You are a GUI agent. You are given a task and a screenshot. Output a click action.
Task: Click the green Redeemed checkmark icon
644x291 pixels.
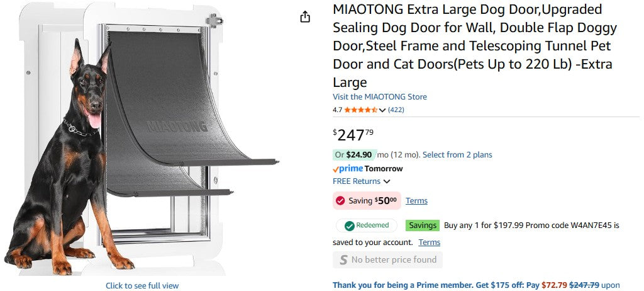tap(348, 225)
